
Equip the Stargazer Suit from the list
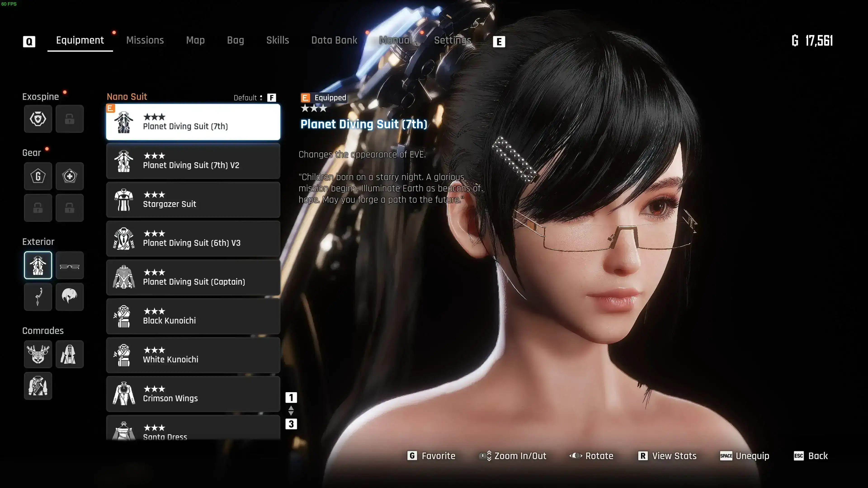193,200
